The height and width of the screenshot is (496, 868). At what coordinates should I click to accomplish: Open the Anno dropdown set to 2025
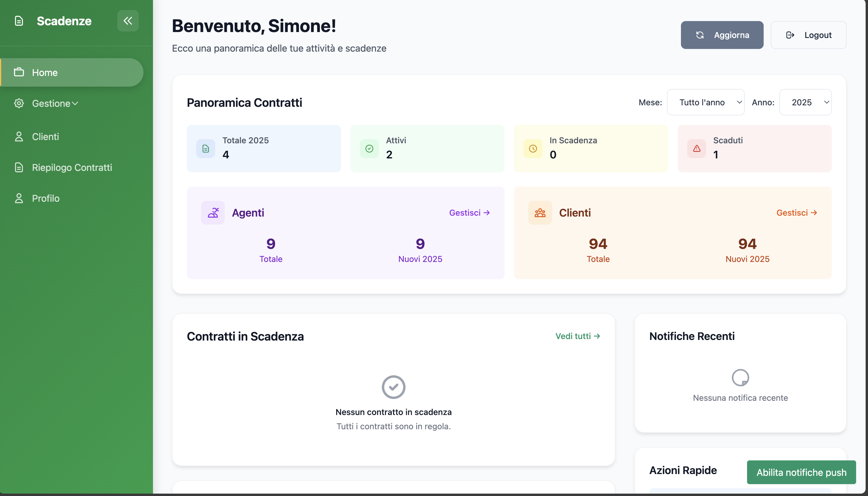805,102
